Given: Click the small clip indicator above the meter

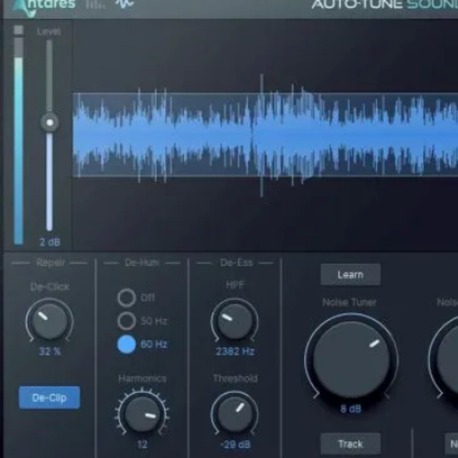Looking at the screenshot, I should [19, 30].
